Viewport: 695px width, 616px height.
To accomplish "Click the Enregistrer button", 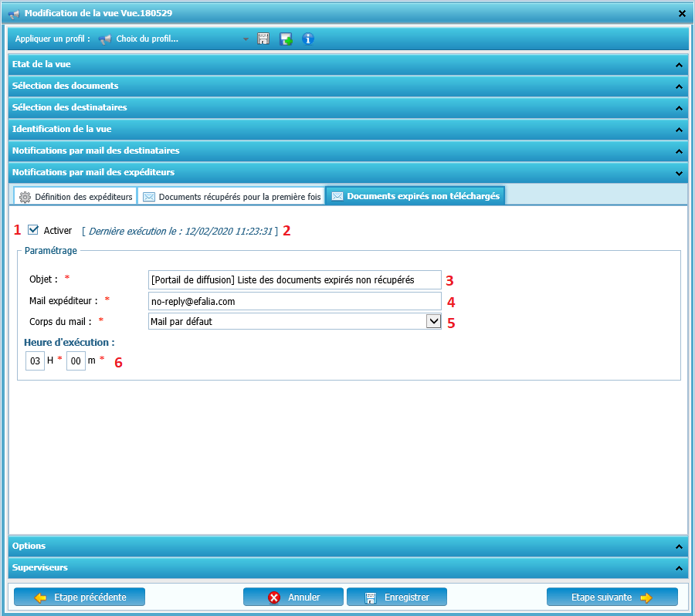I will [x=397, y=597].
